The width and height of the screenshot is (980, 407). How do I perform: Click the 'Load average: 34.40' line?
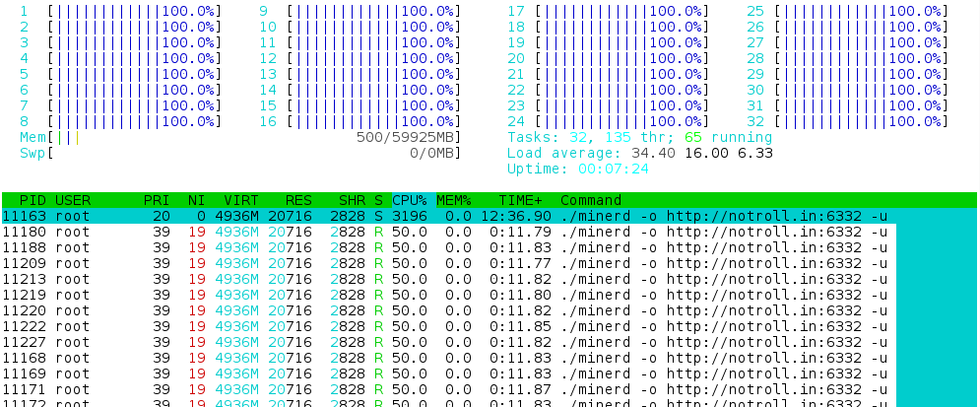click(x=639, y=153)
